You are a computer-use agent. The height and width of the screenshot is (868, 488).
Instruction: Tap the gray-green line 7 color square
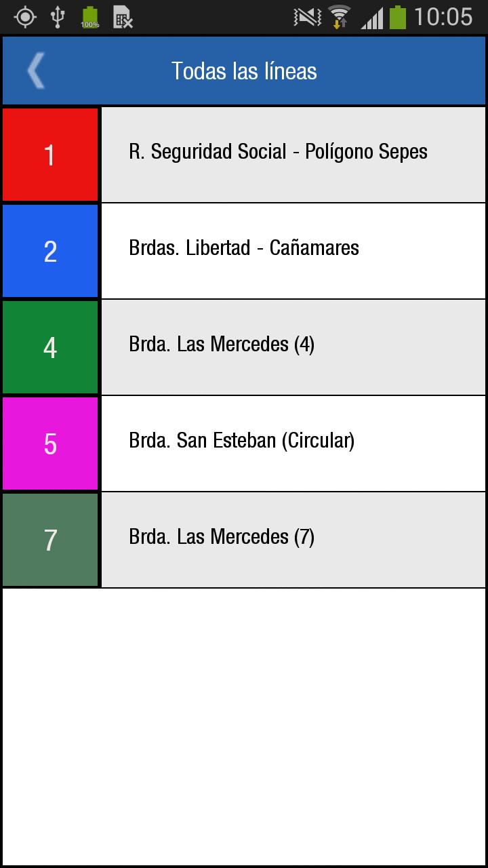click(50, 540)
